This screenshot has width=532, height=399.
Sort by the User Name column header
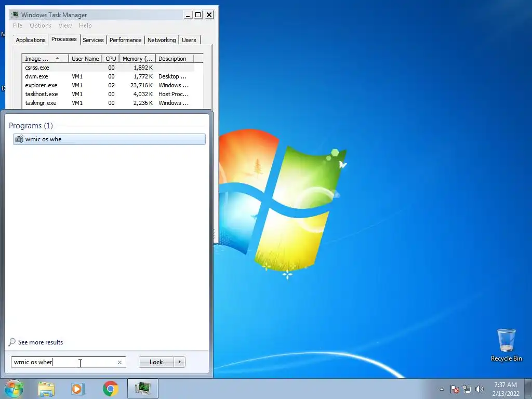85,59
